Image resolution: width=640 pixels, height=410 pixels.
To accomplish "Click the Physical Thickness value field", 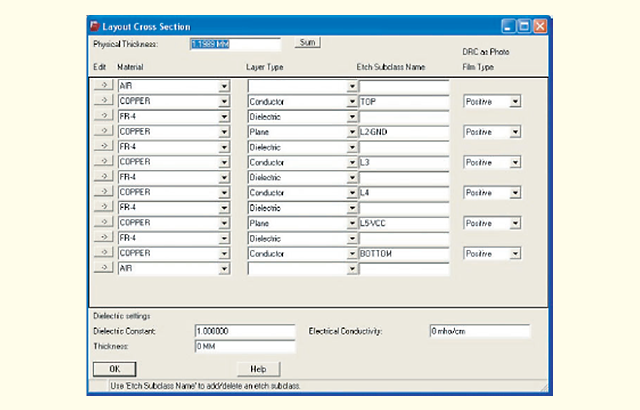I will (235, 44).
